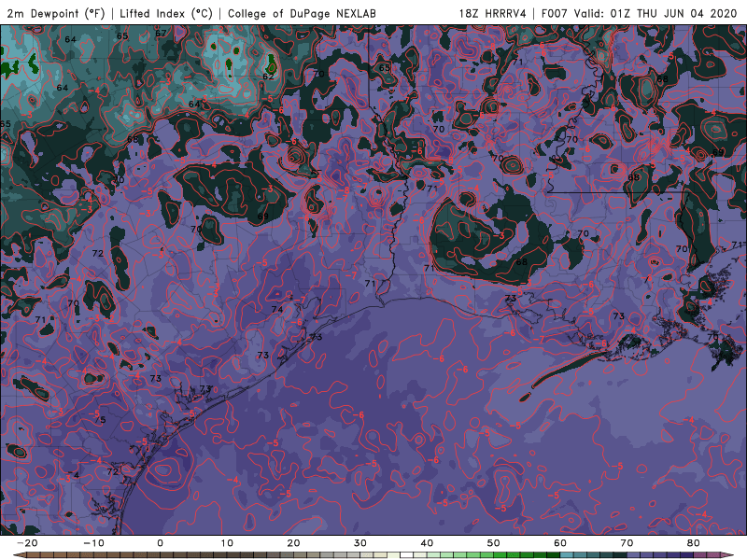Click the 30 label on the color scale
Image resolution: width=747 pixels, height=560 pixels.
point(360,543)
